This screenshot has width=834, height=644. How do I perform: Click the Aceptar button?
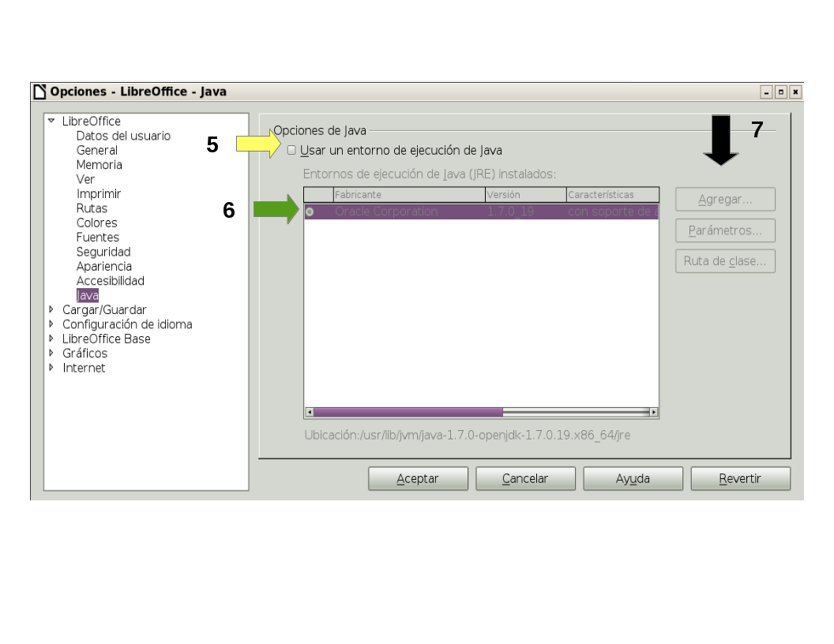pyautogui.click(x=418, y=479)
